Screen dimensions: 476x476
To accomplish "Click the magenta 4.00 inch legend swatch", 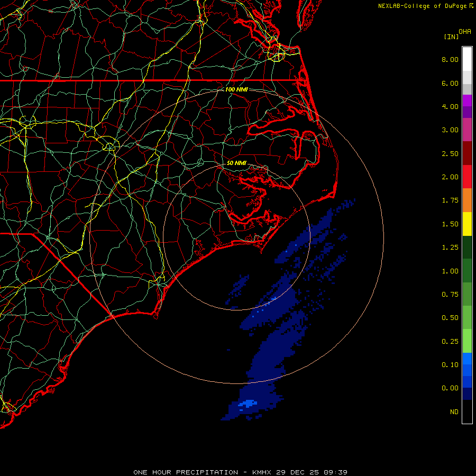I will tap(467, 100).
